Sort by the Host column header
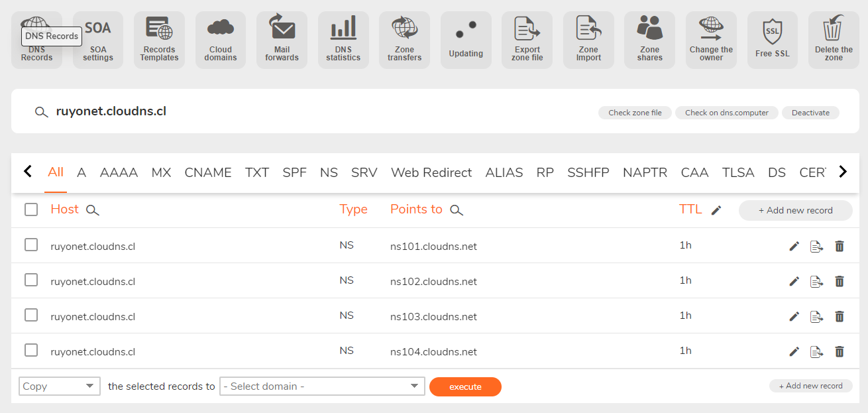Image resolution: width=868 pixels, height=413 pixels. click(x=64, y=209)
